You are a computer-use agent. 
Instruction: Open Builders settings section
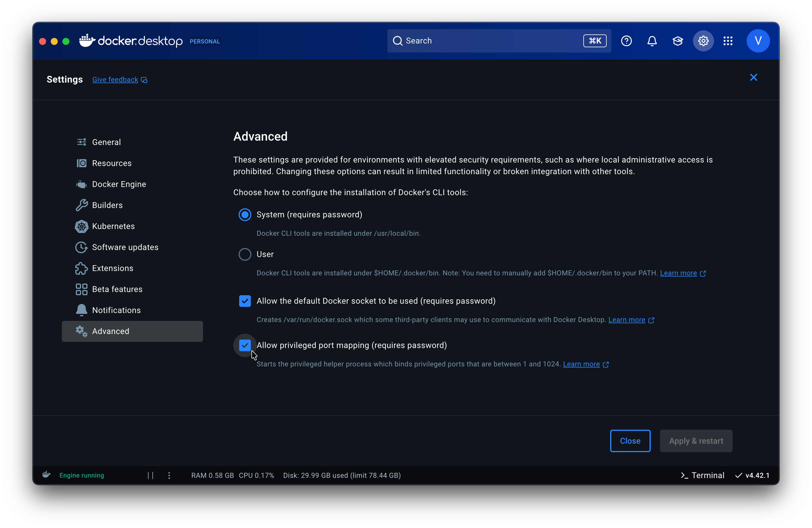(132, 205)
